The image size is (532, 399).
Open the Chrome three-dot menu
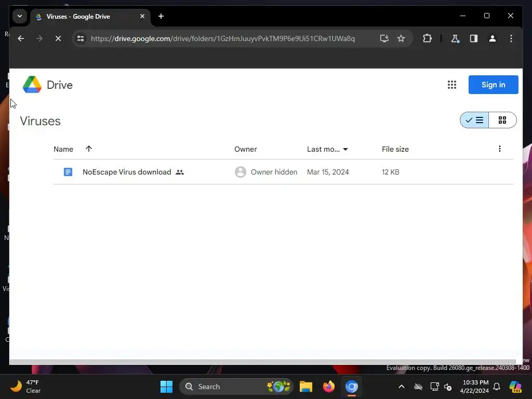coord(511,38)
